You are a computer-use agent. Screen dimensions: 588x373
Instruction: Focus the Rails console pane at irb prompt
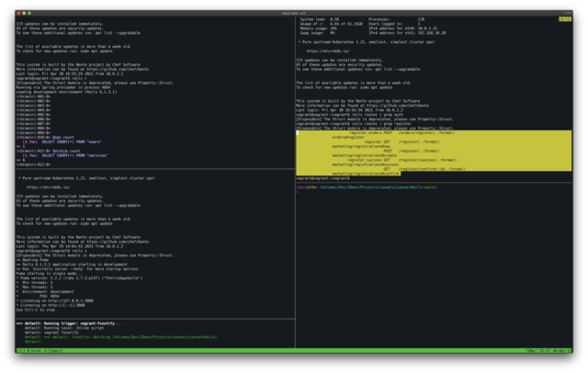click(28, 163)
